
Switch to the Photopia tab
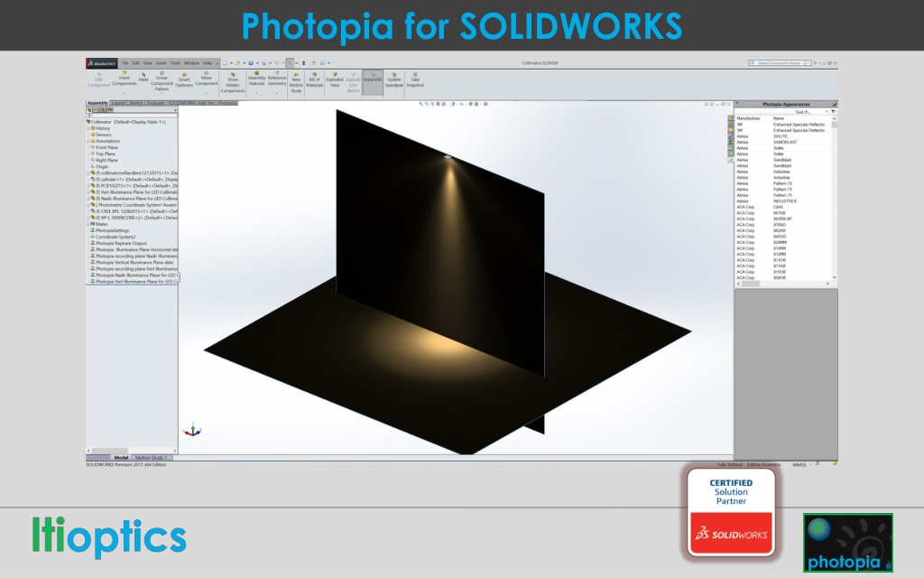point(226,103)
